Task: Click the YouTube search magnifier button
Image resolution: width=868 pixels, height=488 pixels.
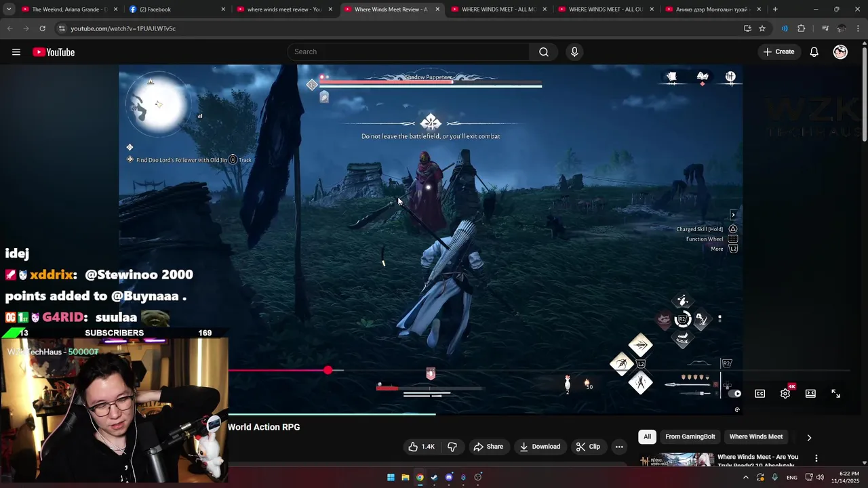Action: [544, 52]
